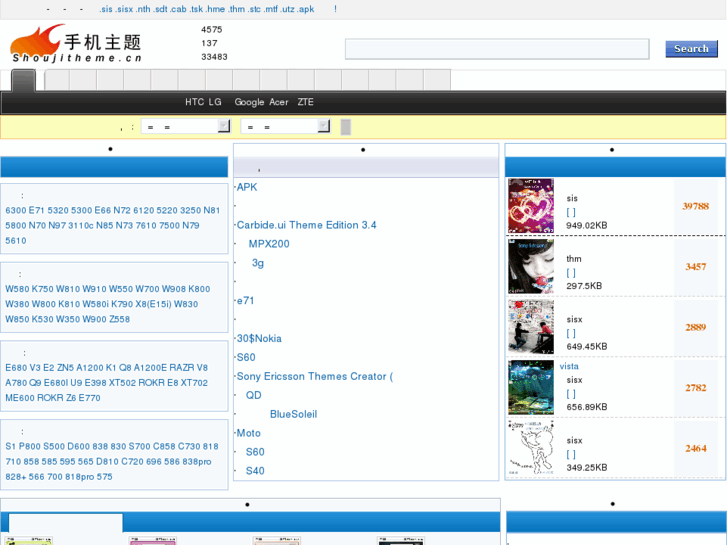Select the RAZR V8 model link
The width and height of the screenshot is (727, 545).
(x=189, y=368)
